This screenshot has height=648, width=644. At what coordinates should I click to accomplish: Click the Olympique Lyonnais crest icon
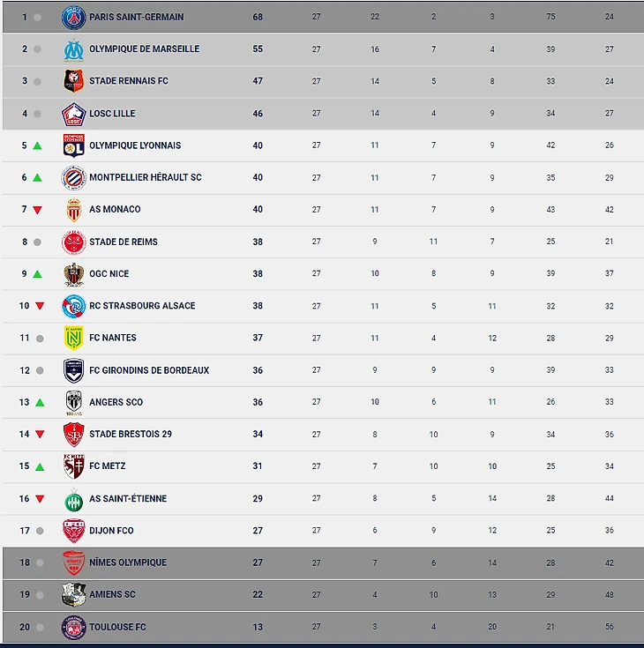tap(74, 145)
